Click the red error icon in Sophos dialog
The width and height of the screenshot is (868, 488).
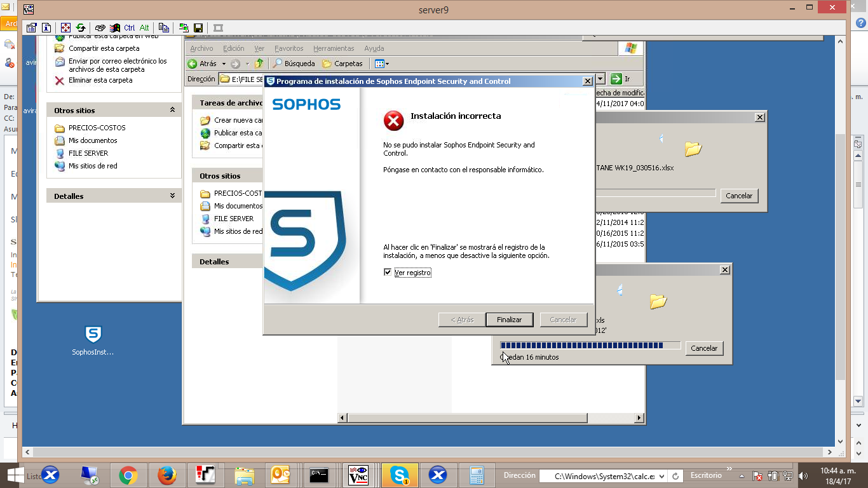pos(394,121)
